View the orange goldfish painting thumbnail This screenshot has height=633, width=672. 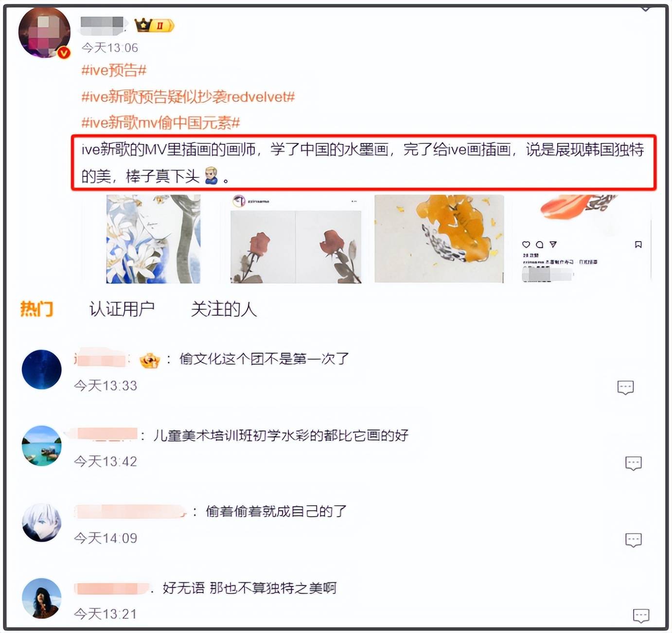[439, 239]
